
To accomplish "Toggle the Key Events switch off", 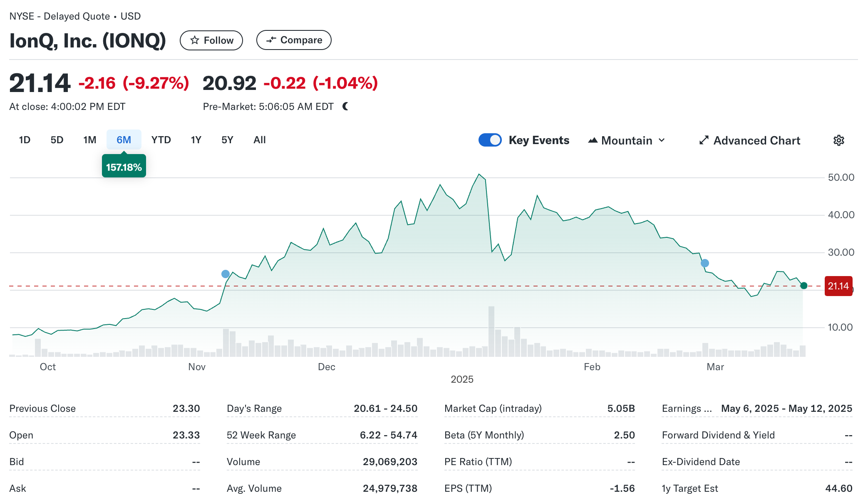I will coord(490,140).
